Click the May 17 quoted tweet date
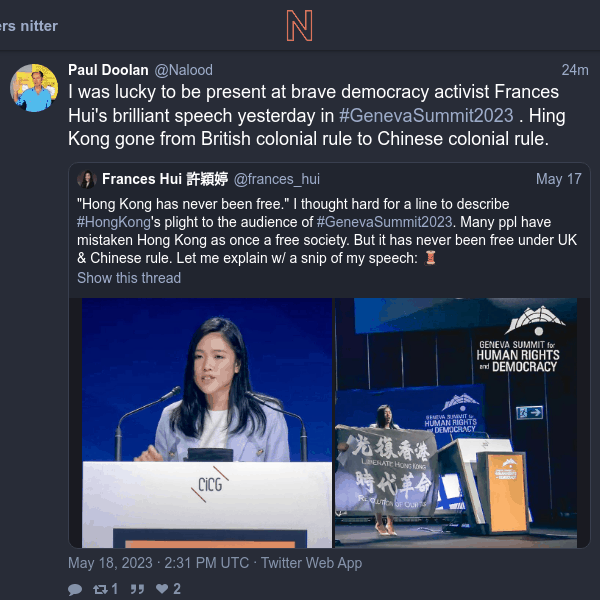Viewport: 600px width, 600px height. point(559,179)
